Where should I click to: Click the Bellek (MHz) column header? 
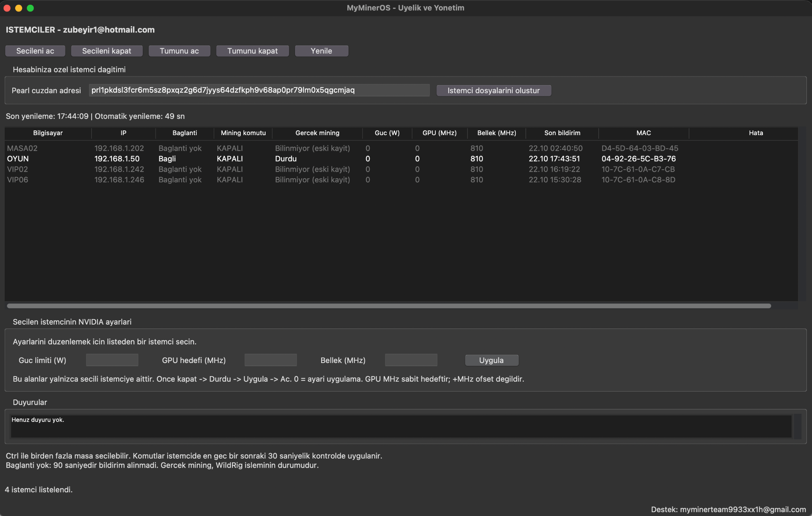(x=497, y=133)
